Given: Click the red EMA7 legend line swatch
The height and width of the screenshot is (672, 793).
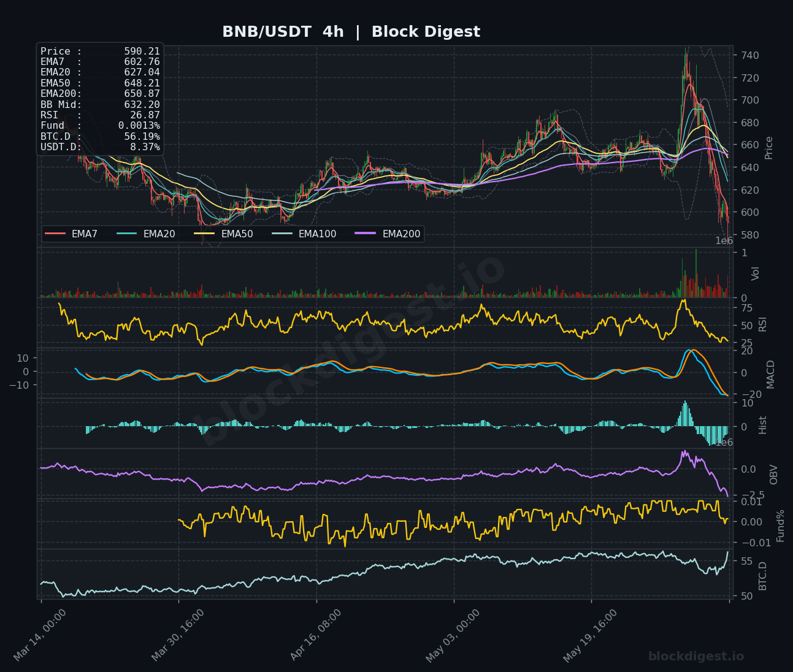Looking at the screenshot, I should point(55,234).
